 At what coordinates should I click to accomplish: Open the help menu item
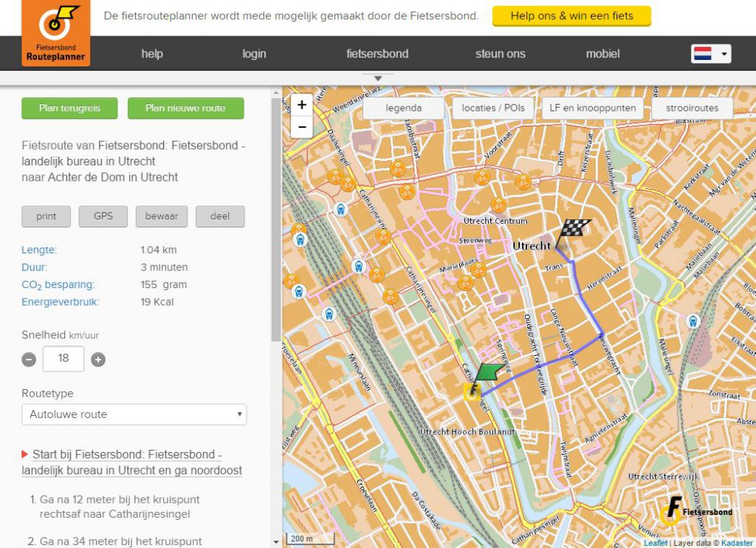coord(152,54)
